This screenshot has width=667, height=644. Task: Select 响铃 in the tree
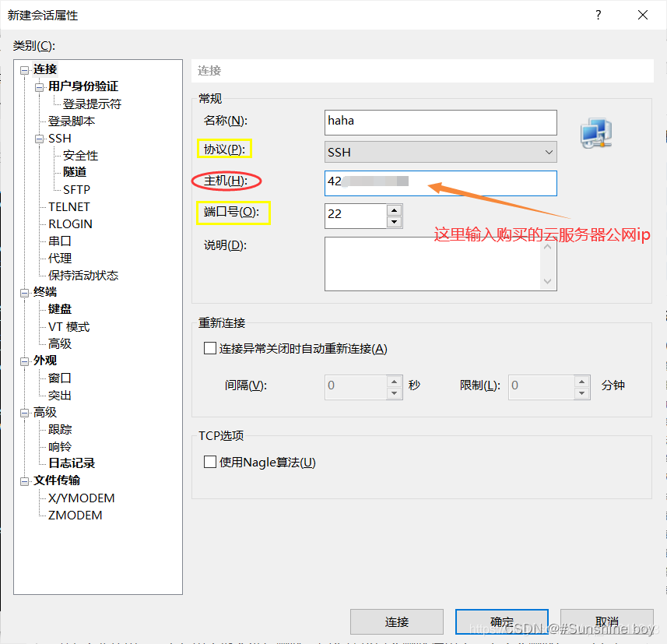[60, 446]
